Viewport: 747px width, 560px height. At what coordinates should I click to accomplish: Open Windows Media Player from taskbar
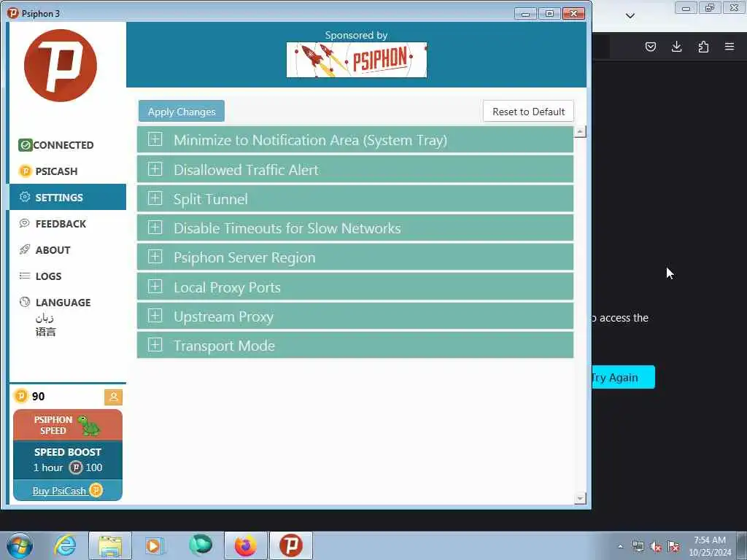click(x=154, y=545)
